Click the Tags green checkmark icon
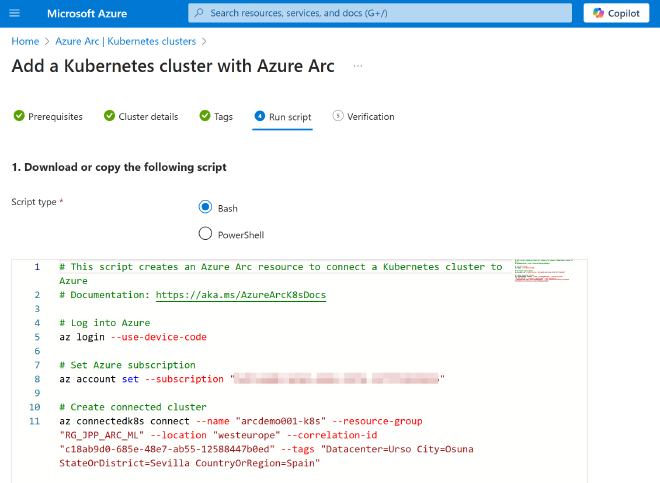The image size is (660, 483). pos(205,115)
